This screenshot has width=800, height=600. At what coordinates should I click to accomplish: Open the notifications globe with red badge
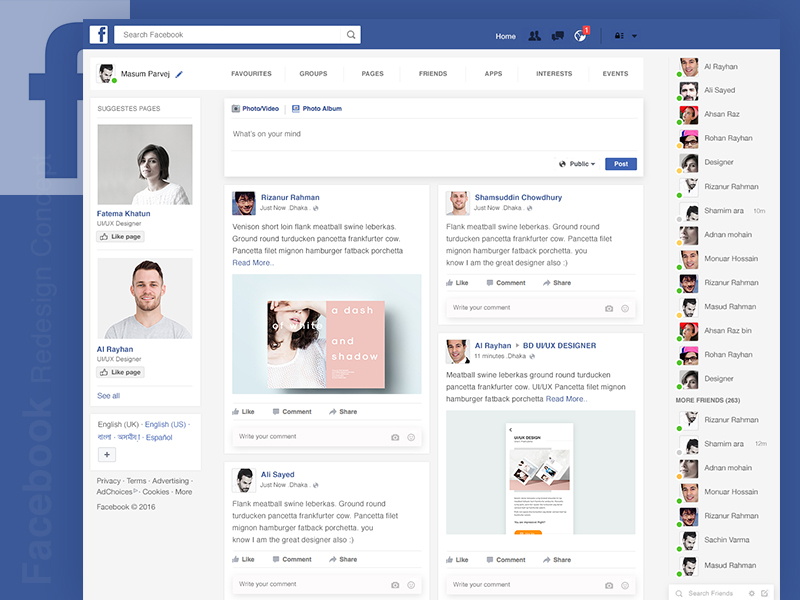pyautogui.click(x=580, y=36)
